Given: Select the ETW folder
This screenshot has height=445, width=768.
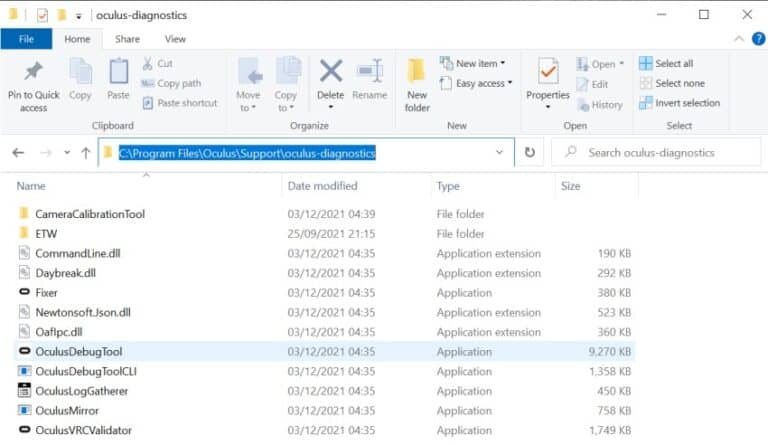Looking at the screenshot, I should coord(46,234).
